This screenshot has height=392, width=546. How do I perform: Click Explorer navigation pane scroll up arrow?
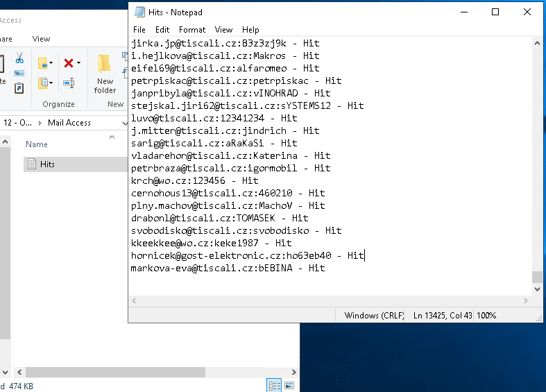pos(5,142)
